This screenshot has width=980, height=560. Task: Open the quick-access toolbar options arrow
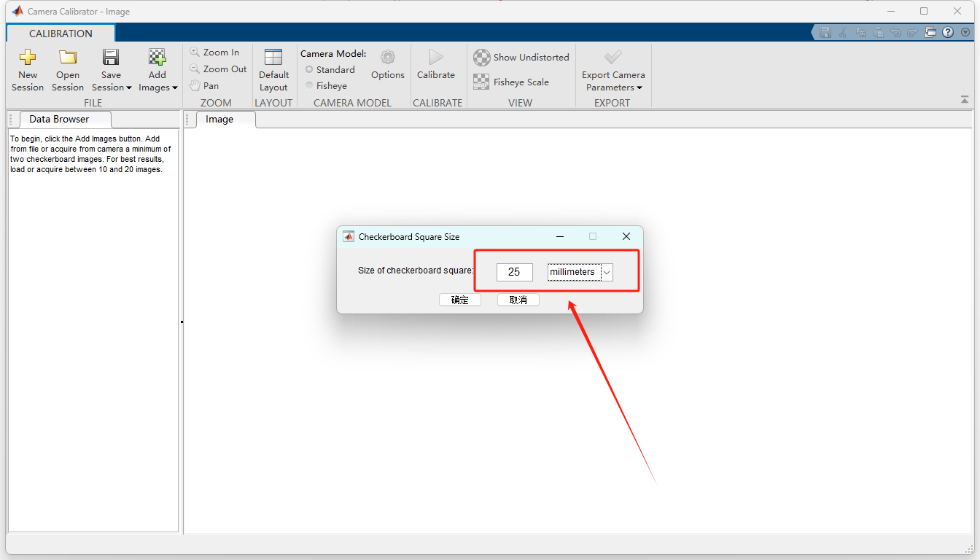tap(965, 33)
